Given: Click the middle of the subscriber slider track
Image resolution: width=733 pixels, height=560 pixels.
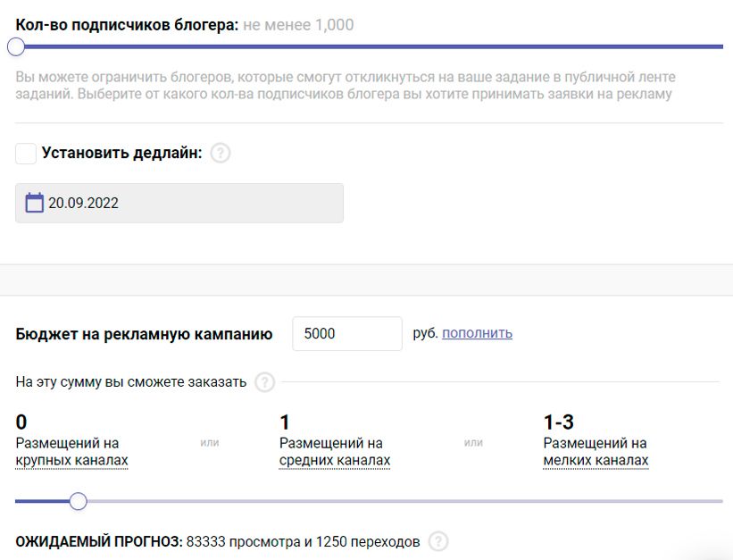Looking at the screenshot, I should [370, 46].
